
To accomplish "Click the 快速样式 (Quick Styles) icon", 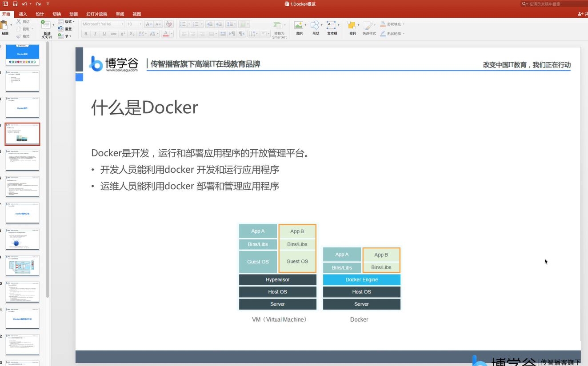I will (x=368, y=27).
